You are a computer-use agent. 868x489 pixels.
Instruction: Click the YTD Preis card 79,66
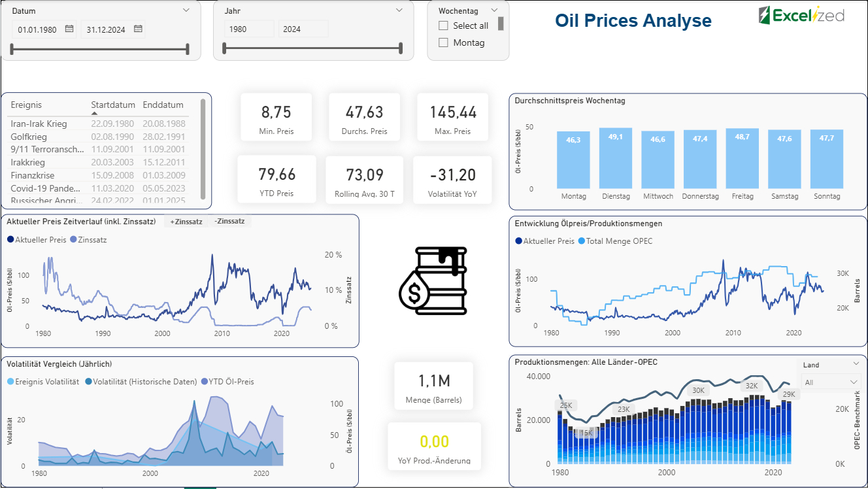(x=276, y=179)
